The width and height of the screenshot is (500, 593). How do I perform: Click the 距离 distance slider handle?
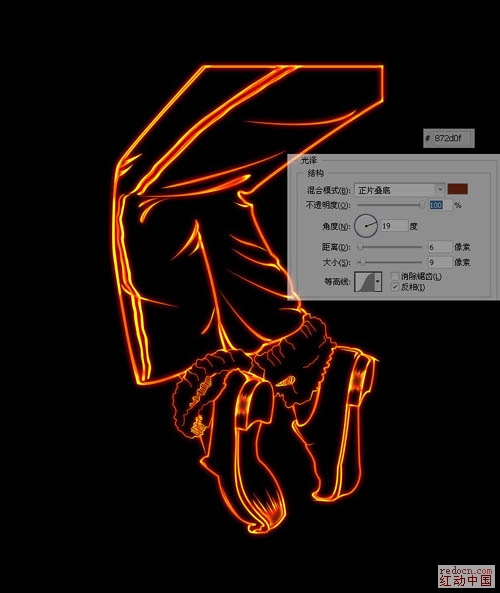pyautogui.click(x=360, y=247)
